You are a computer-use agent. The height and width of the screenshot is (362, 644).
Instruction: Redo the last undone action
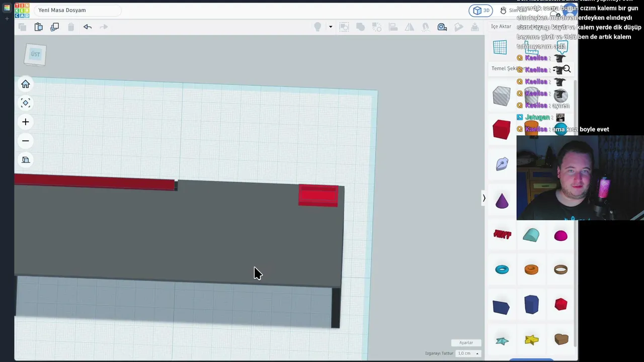pyautogui.click(x=104, y=27)
